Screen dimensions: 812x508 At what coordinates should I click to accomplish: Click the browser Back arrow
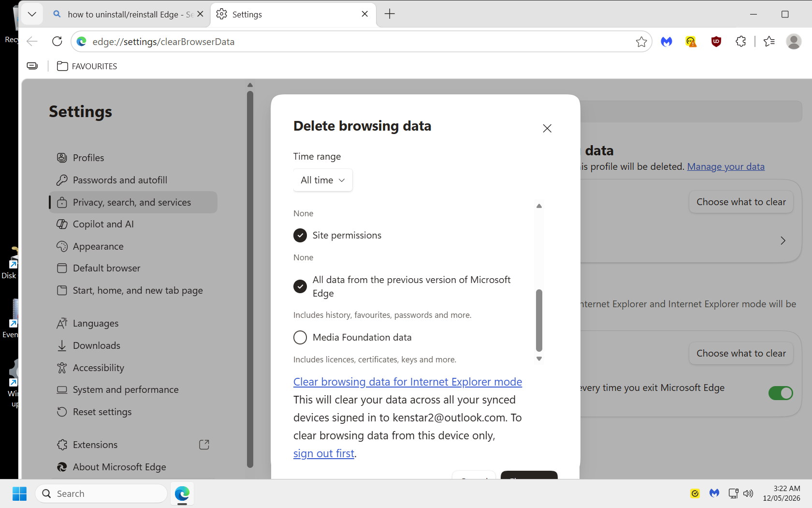pyautogui.click(x=32, y=42)
